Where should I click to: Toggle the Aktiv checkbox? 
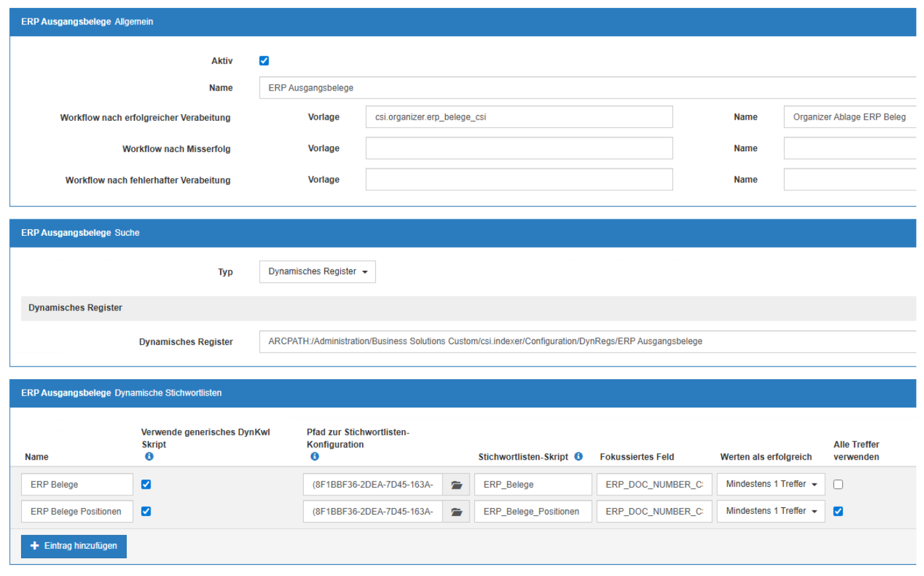(x=264, y=61)
